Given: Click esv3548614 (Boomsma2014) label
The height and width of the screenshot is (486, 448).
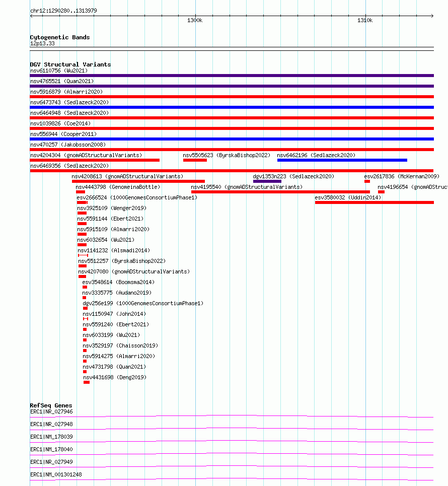Looking at the screenshot, I should pos(118,282).
